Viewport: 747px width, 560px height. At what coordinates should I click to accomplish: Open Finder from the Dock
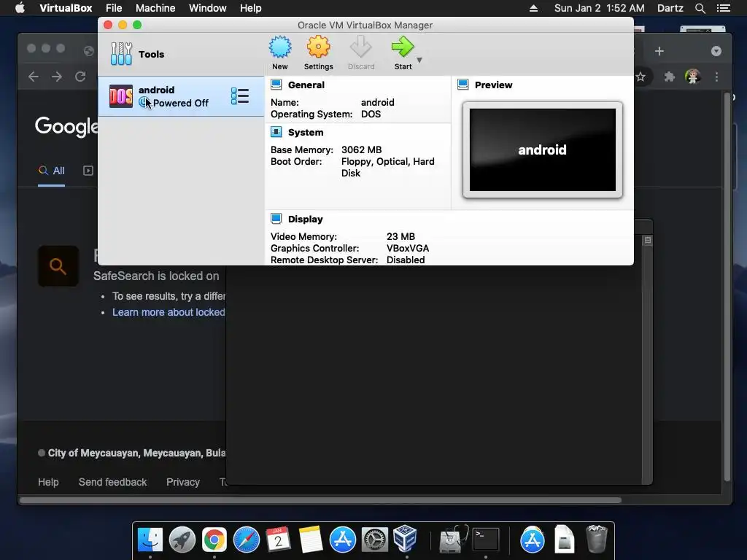[x=150, y=540]
